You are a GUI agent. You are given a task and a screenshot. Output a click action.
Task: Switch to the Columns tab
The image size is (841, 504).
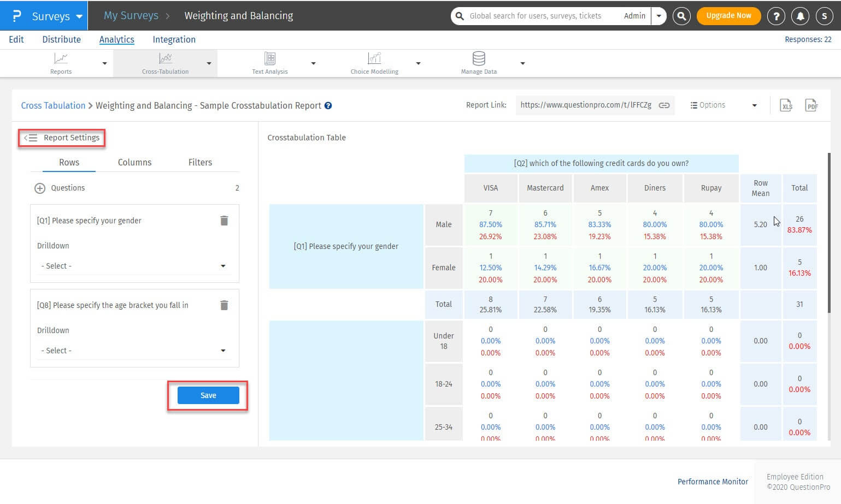pyautogui.click(x=134, y=162)
